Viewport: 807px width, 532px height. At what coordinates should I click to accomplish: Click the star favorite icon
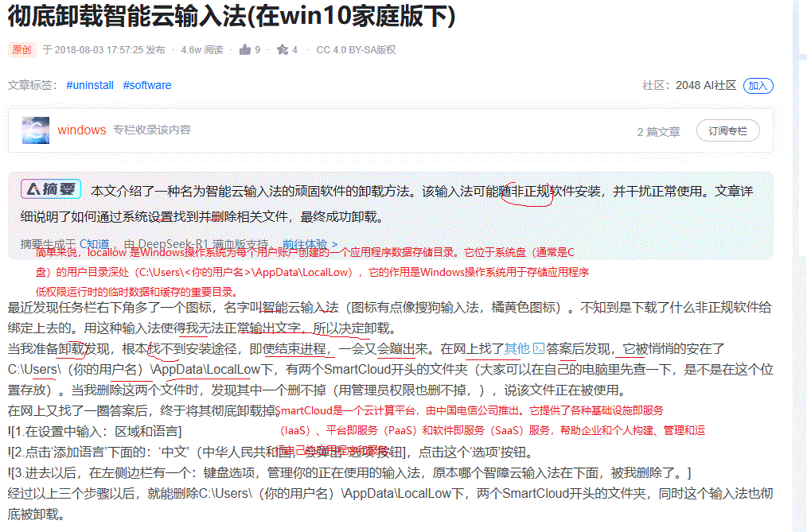coord(283,50)
